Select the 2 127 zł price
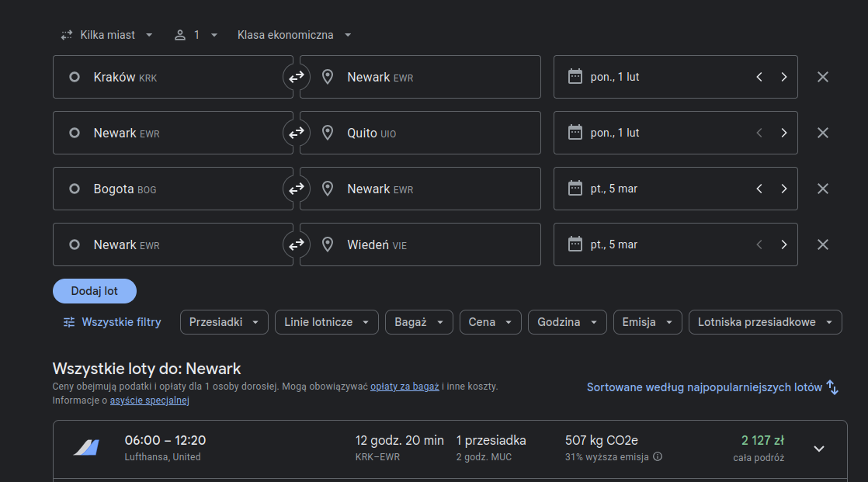This screenshot has height=482, width=868. pos(763,441)
